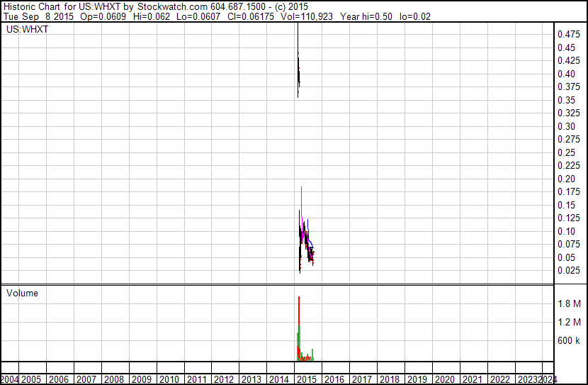The image size is (588, 385).
Task: Click the Year hi=0.50 value
Action: (366, 16)
